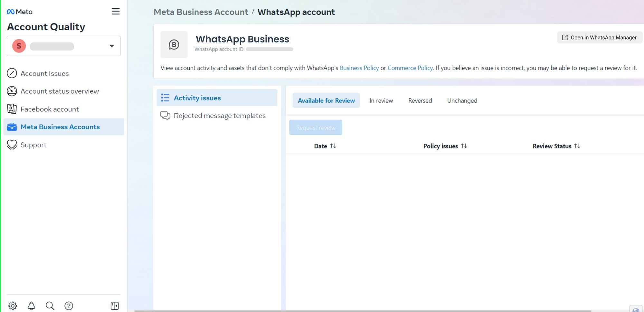Click the Policy issues column header text
644x312 pixels.
click(x=440, y=146)
